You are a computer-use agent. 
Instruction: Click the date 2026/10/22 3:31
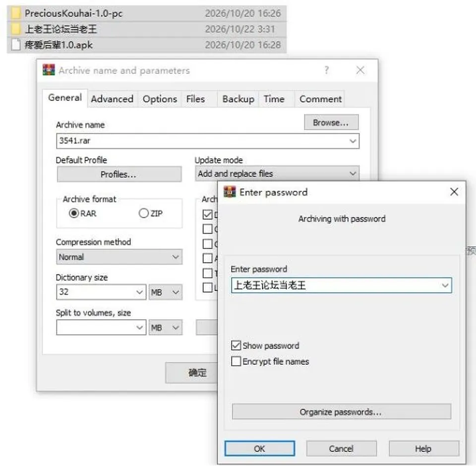tap(240, 29)
